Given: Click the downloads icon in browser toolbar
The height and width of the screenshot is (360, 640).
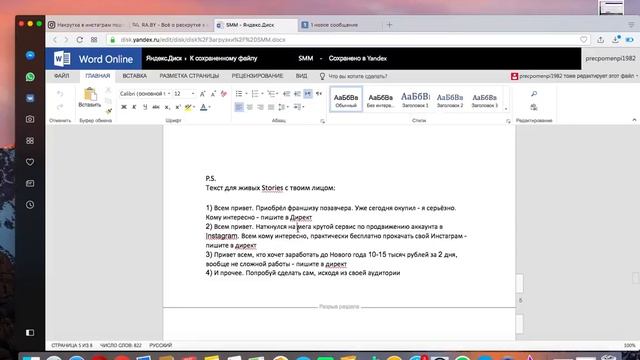Looking at the screenshot, I should 616,40.
